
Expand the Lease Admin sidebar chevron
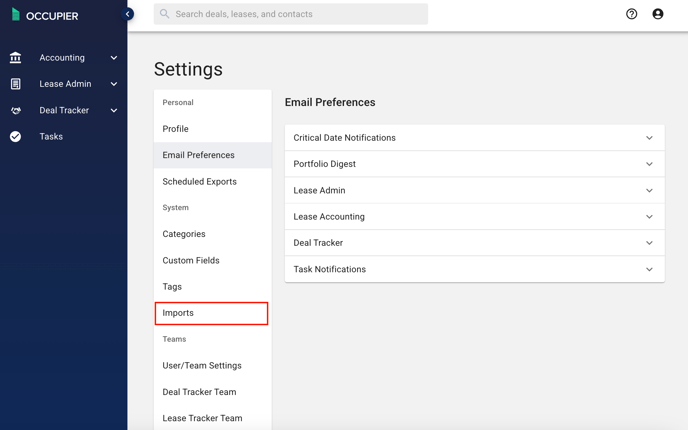coord(114,84)
